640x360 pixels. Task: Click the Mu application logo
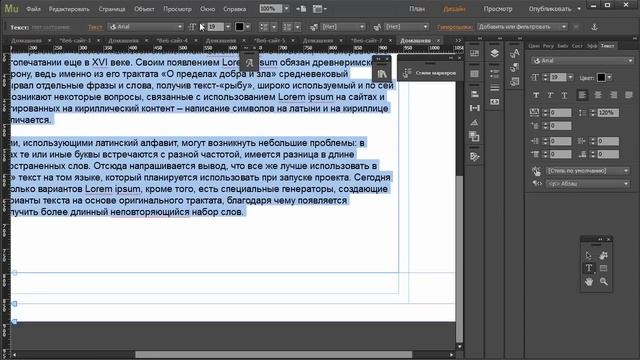coord(11,9)
